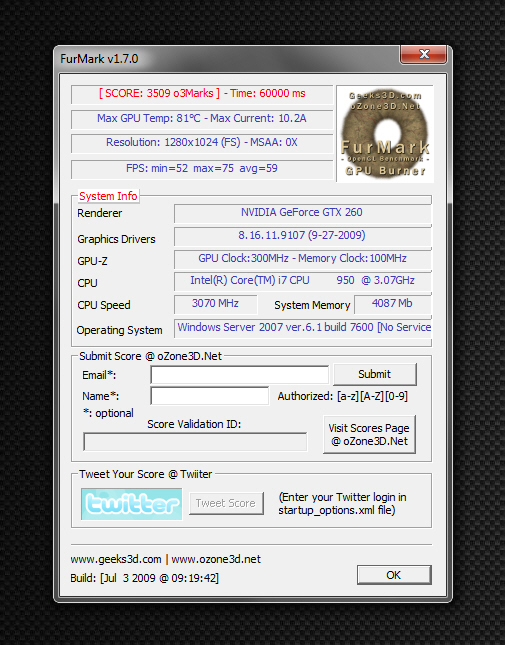Click the System Memory label

(312, 306)
